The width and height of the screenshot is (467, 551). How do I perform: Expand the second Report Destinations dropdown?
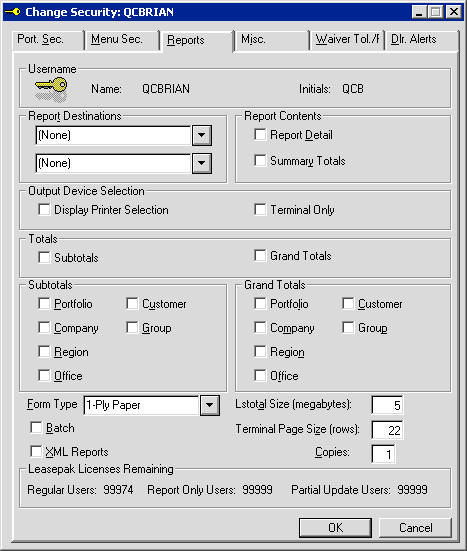point(202,163)
